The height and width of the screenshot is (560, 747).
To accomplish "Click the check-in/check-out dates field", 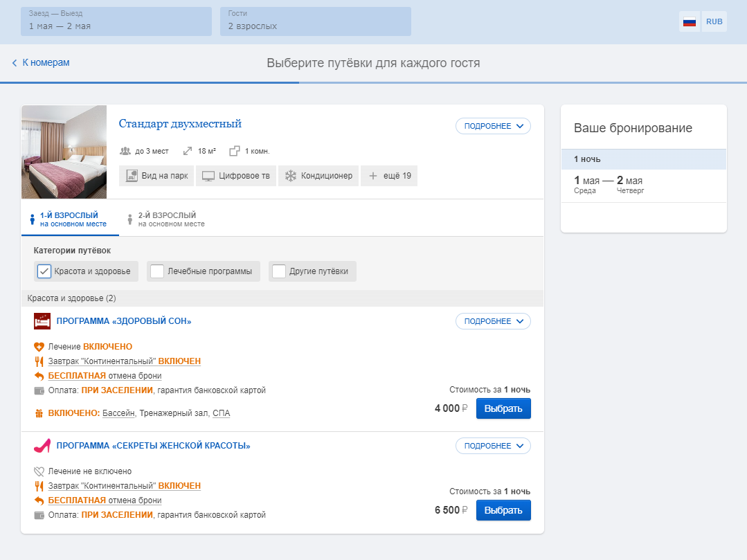I will click(x=116, y=21).
